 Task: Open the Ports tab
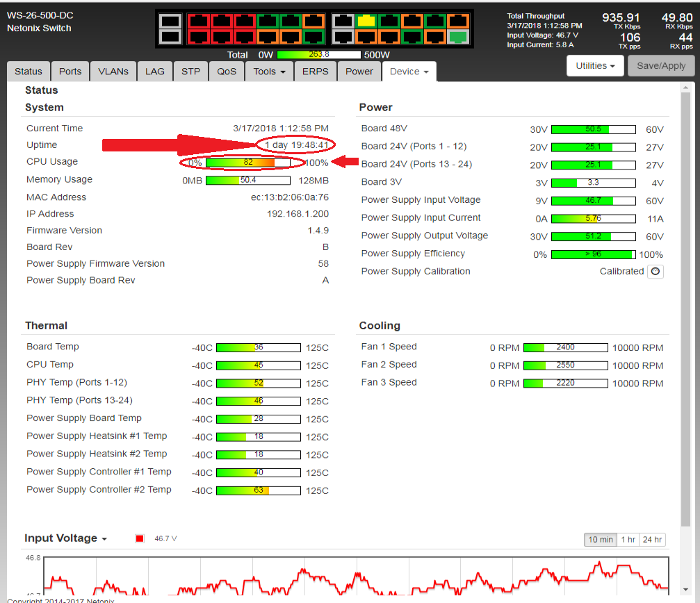[70, 72]
